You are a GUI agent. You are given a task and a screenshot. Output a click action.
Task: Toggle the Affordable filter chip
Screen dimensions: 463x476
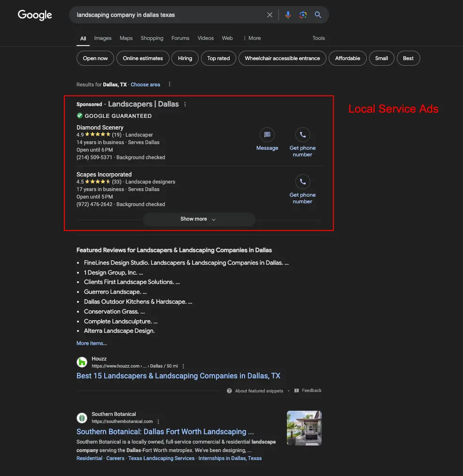[x=347, y=58]
